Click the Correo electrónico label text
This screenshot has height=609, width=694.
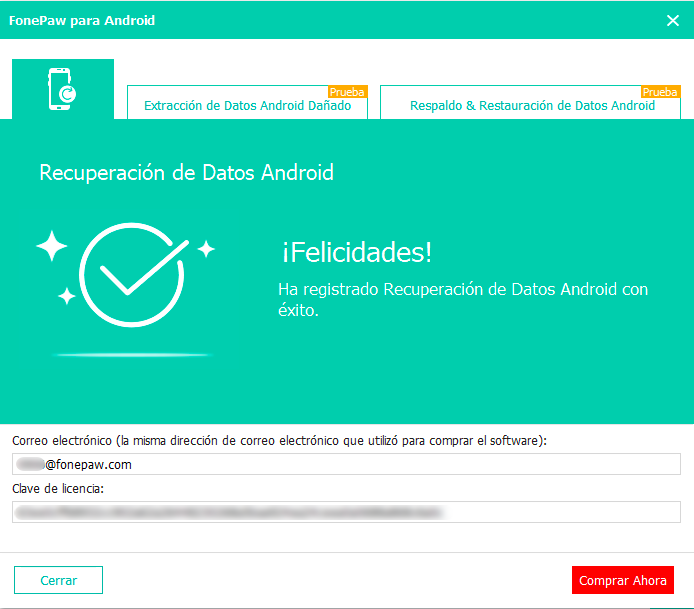279,441
